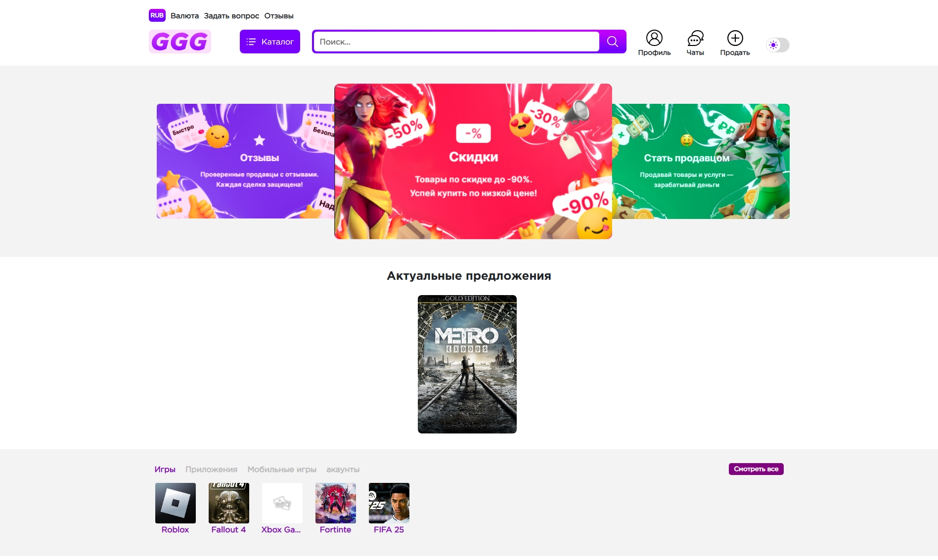
Task: Open the Задать вопрос link
Action: [x=231, y=16]
